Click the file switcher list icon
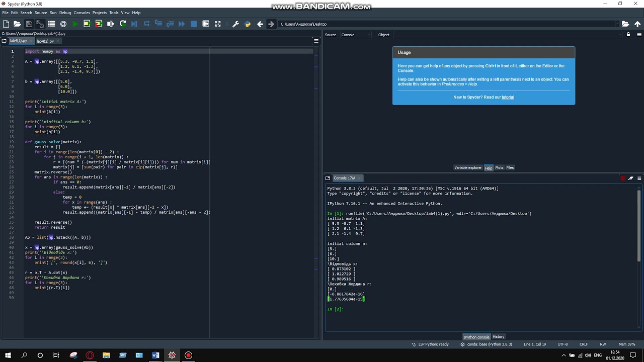Viewport: 644px width, 362px height. pyautogui.click(x=51, y=24)
